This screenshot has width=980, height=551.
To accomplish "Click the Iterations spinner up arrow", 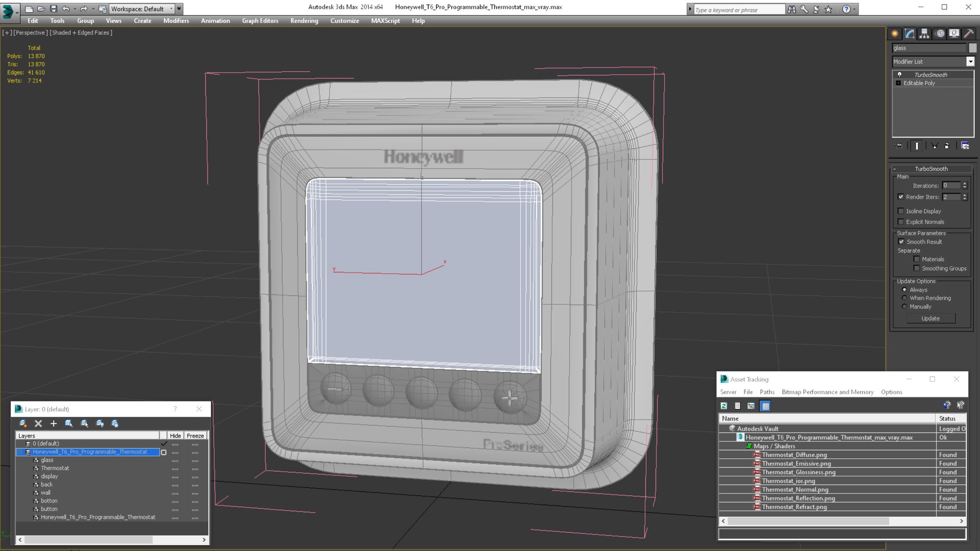I will (965, 184).
